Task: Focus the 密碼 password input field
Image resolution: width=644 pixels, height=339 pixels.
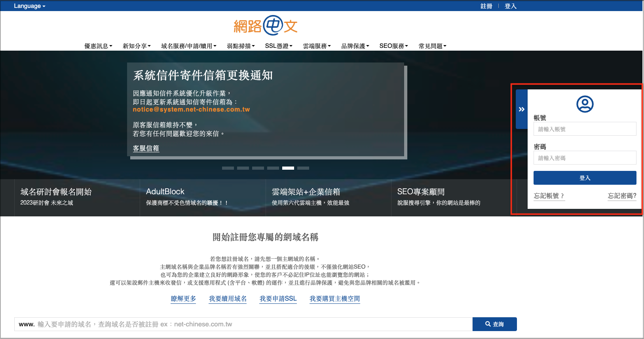Action: (x=585, y=158)
